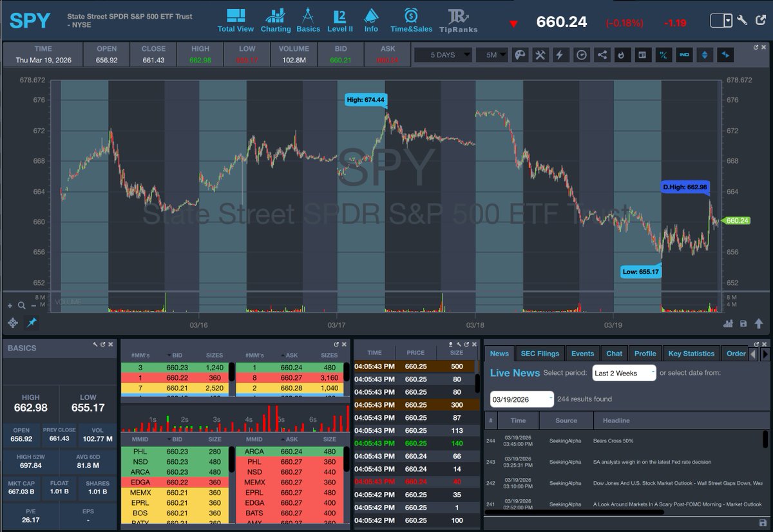The height and width of the screenshot is (532, 773).
Task: Change the Last 2 Weeks period selector
Action: 623,372
